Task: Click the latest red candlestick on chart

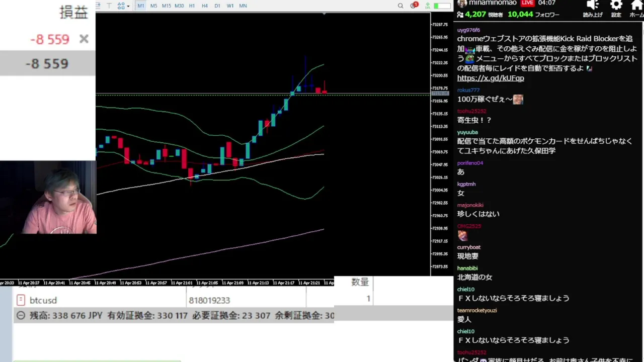Action: 325,88
